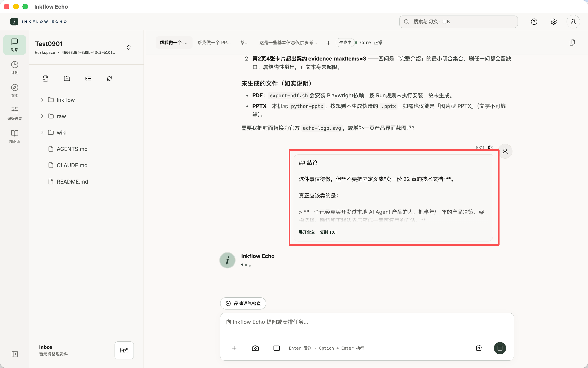The width and height of the screenshot is (588, 368).
Task: Click the 生成中 status badge
Action: point(345,43)
